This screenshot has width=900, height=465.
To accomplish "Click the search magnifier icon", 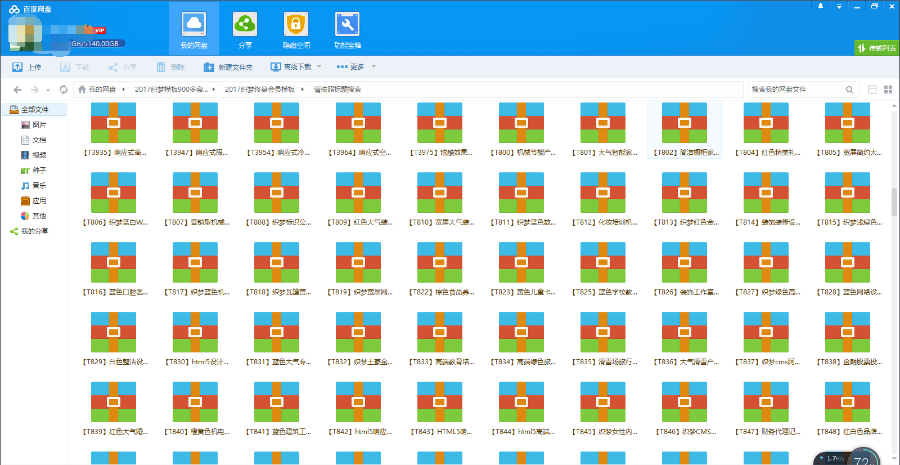I will 849,89.
